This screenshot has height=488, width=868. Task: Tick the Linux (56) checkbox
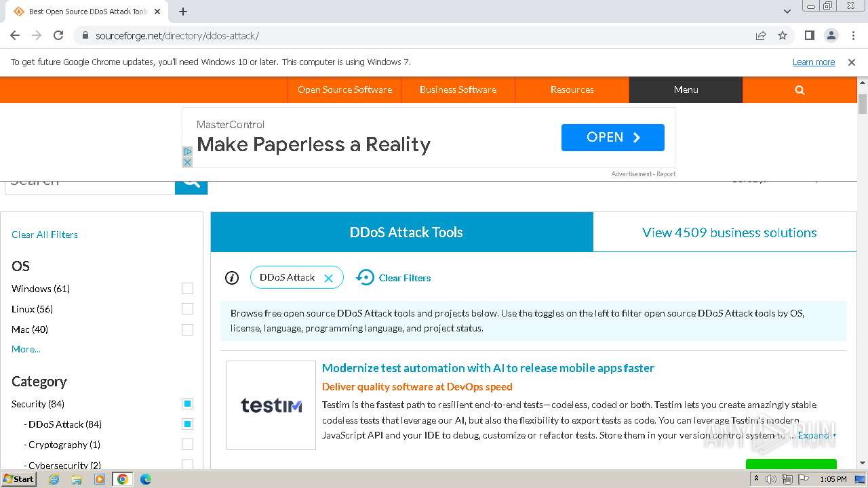click(188, 309)
